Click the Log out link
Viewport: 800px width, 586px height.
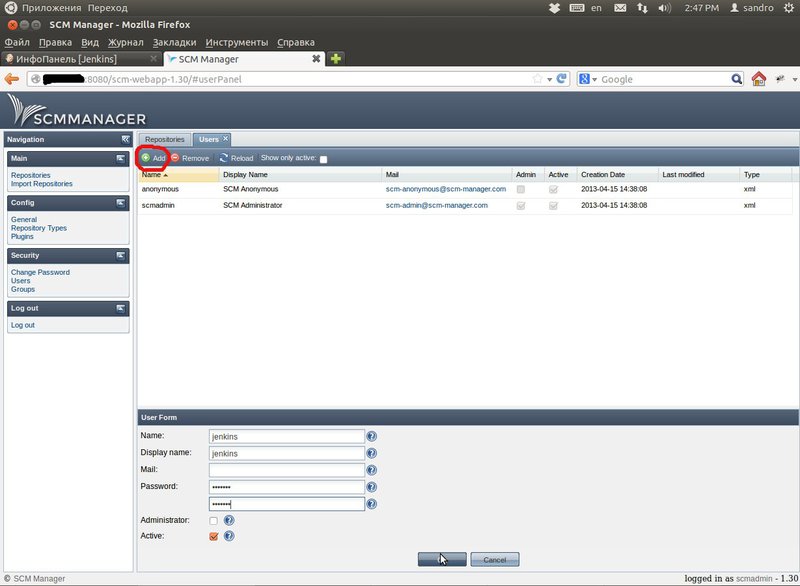point(23,325)
